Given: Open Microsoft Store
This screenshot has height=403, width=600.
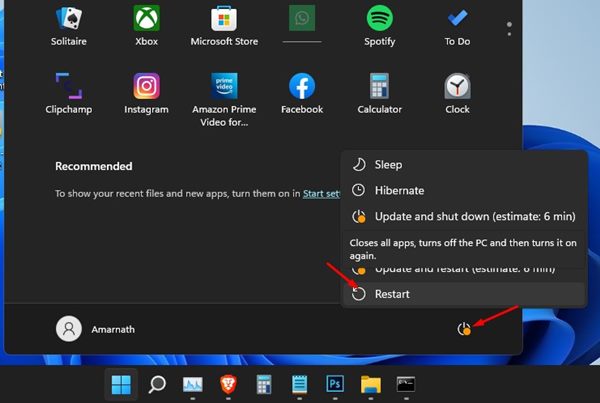Looking at the screenshot, I should (x=224, y=26).
